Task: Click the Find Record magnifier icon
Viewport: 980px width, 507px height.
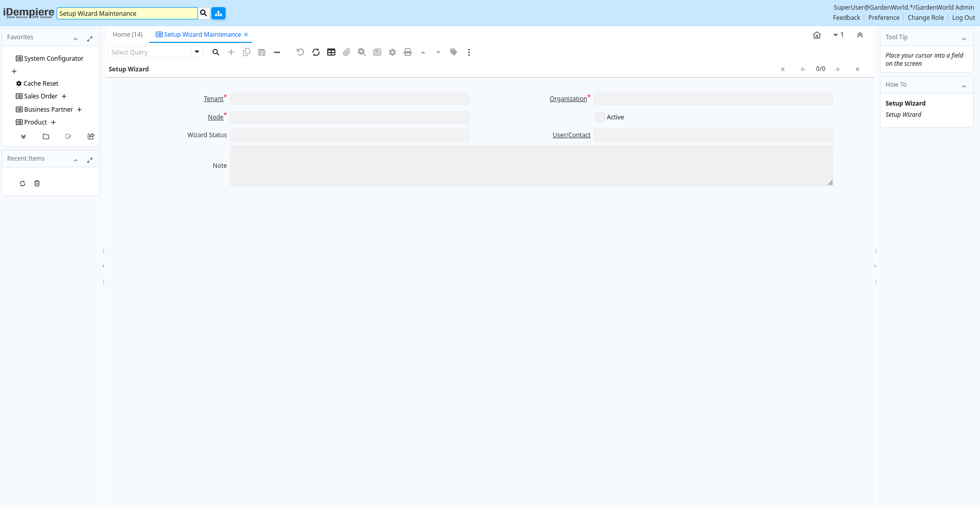Action: click(x=216, y=53)
